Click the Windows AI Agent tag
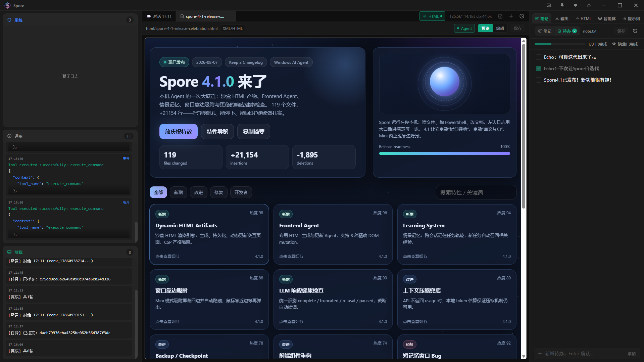644x362 pixels. (x=291, y=62)
